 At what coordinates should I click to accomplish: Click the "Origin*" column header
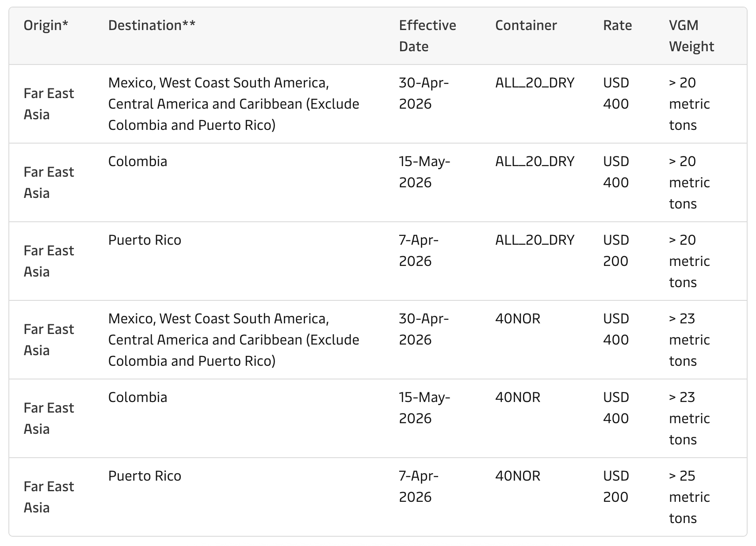coord(46,25)
